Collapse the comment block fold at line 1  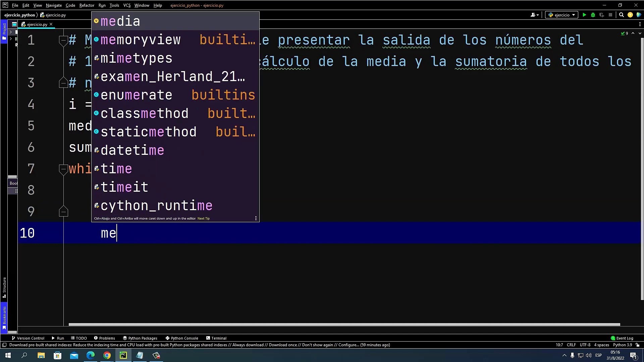[63, 41]
